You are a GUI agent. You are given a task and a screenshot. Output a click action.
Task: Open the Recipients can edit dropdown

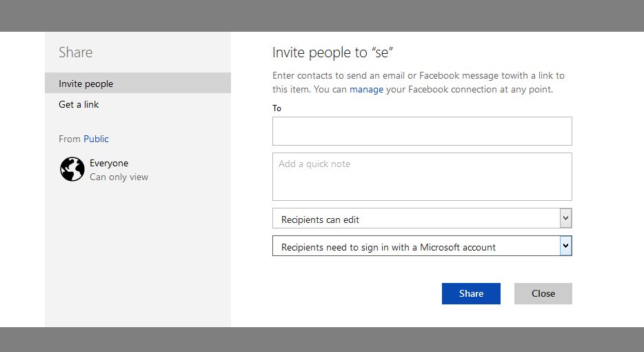coord(415,219)
